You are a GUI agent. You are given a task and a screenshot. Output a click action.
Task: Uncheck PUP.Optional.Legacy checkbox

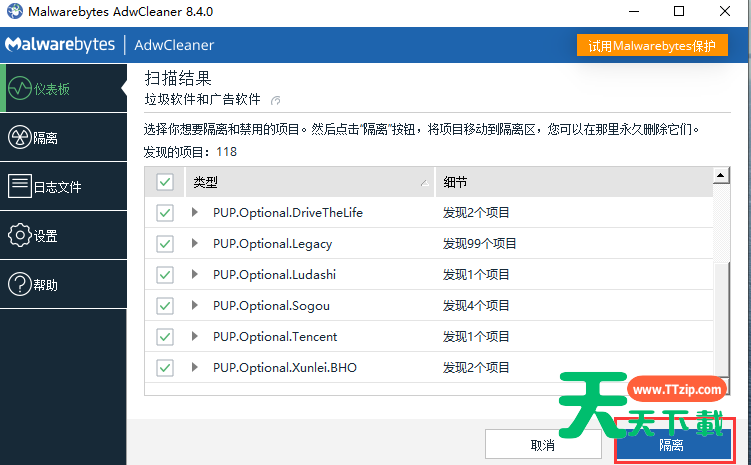(165, 244)
